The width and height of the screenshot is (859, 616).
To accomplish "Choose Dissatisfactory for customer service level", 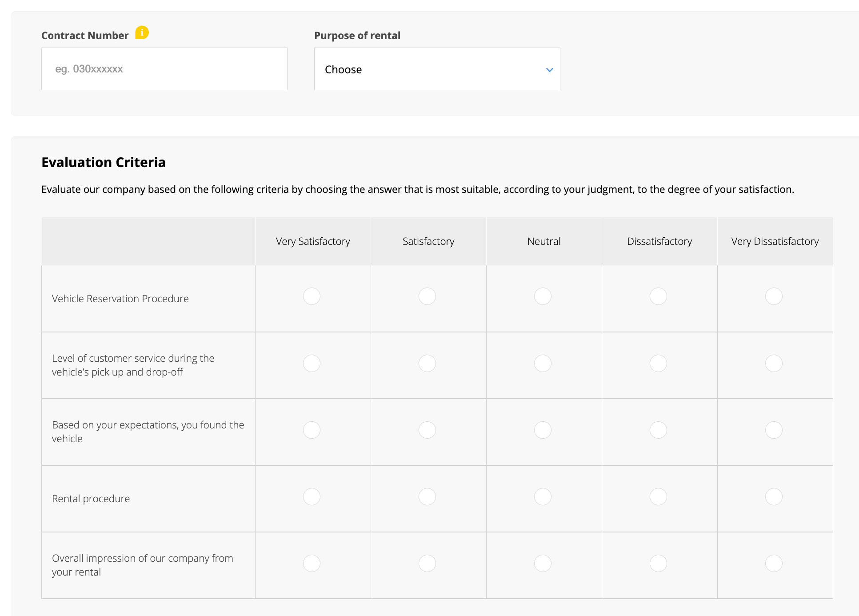I will pos(658,364).
